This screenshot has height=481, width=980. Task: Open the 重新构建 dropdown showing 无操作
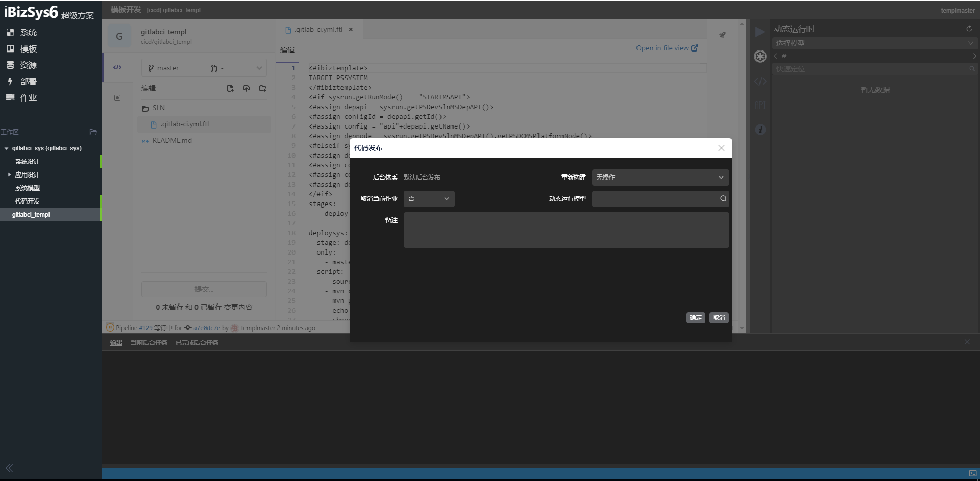click(x=660, y=178)
